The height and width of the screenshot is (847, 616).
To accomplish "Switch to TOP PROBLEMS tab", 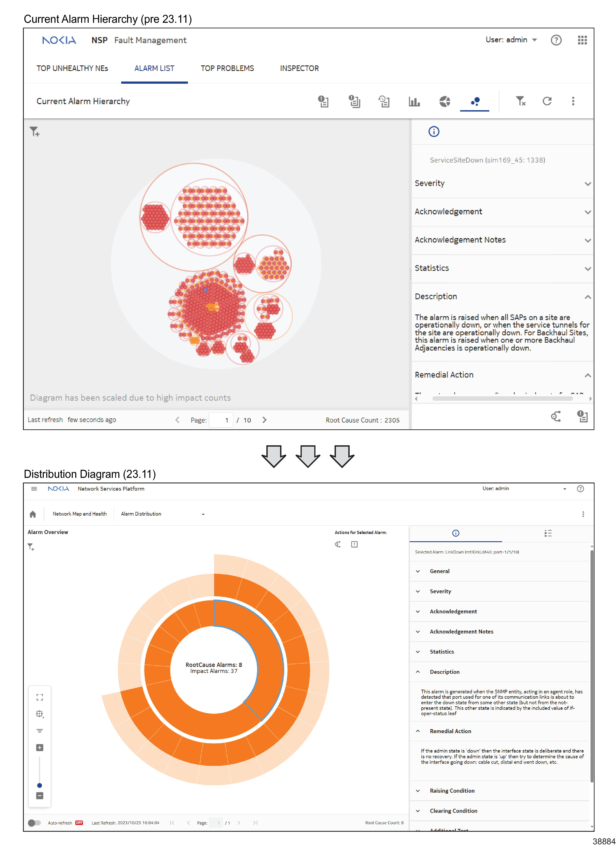I will click(x=227, y=68).
